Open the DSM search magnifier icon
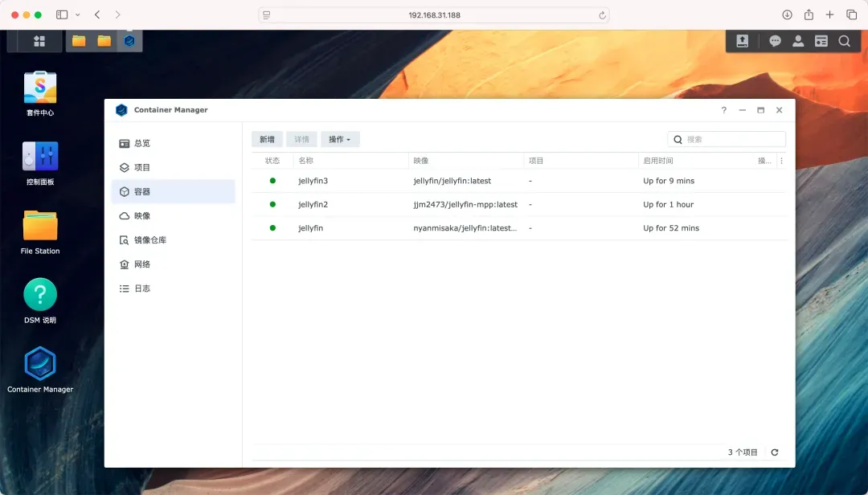The image size is (868, 495). (844, 41)
